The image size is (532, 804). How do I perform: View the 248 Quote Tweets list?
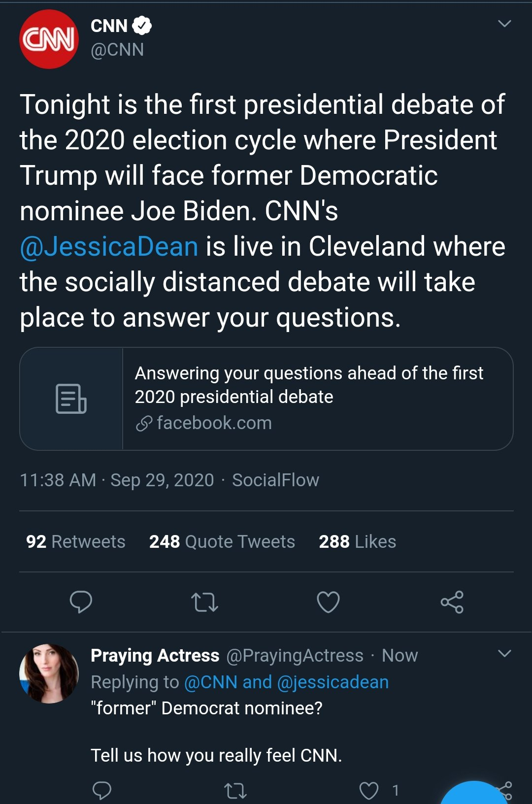[222, 541]
